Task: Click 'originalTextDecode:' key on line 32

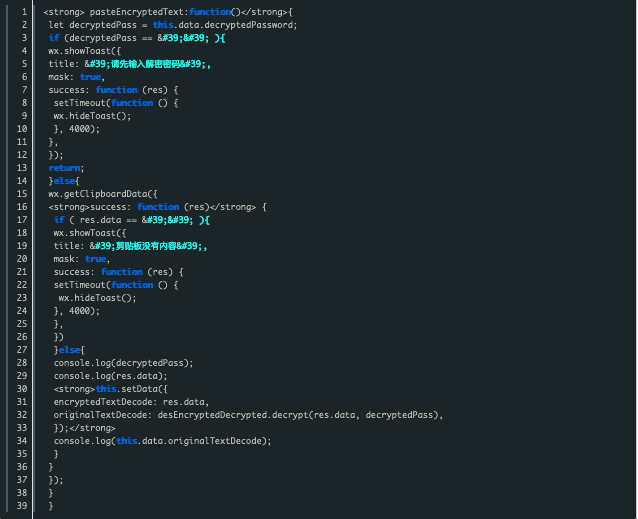Action: pyautogui.click(x=103, y=415)
